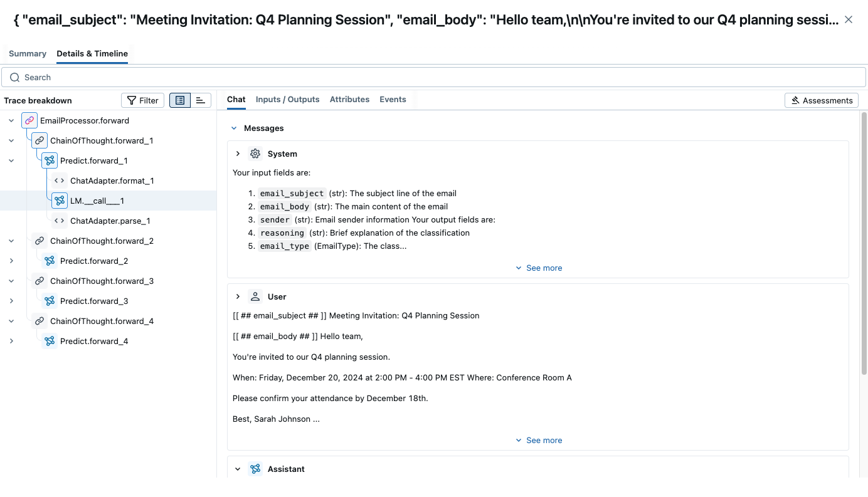Collapse the Messages section
The width and height of the screenshot is (868, 497).
(234, 128)
